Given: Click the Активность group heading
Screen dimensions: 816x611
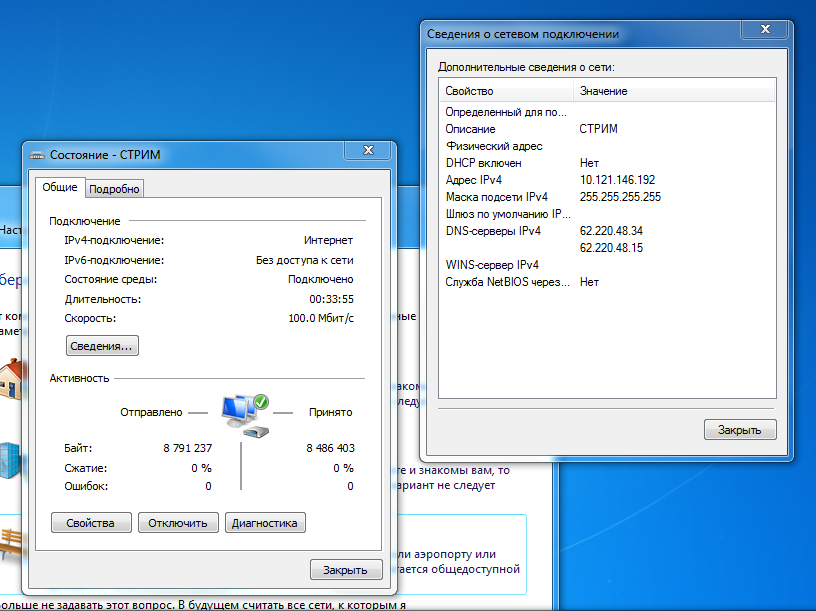Looking at the screenshot, I should 80,378.
